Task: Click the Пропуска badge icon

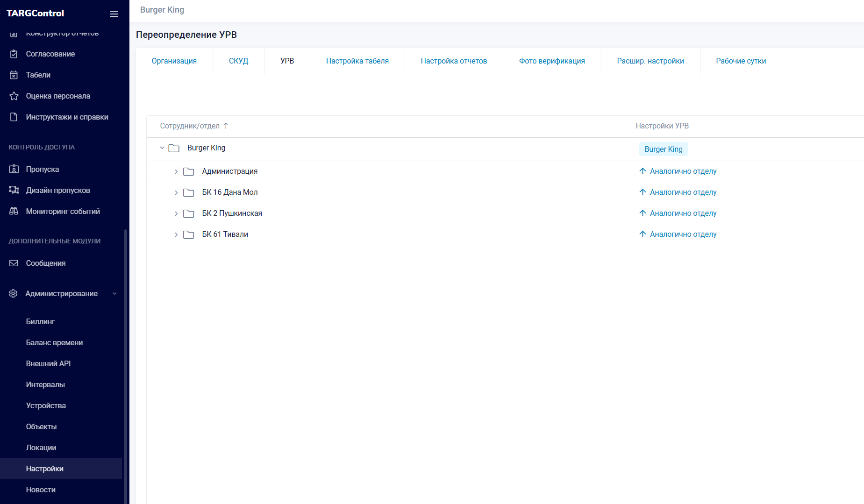Action: point(14,169)
